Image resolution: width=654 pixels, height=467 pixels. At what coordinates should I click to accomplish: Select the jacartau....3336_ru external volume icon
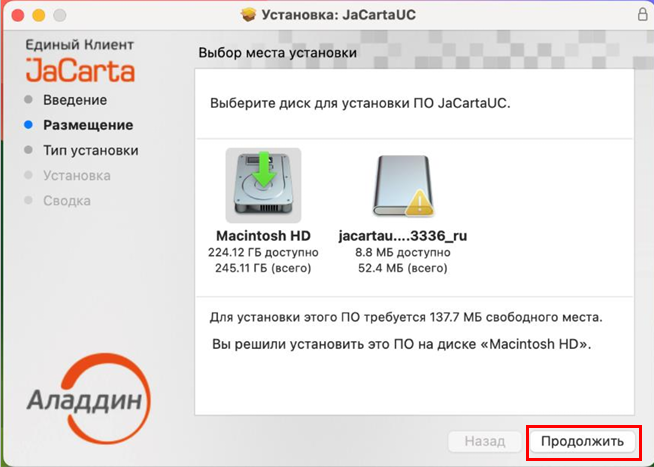403,186
